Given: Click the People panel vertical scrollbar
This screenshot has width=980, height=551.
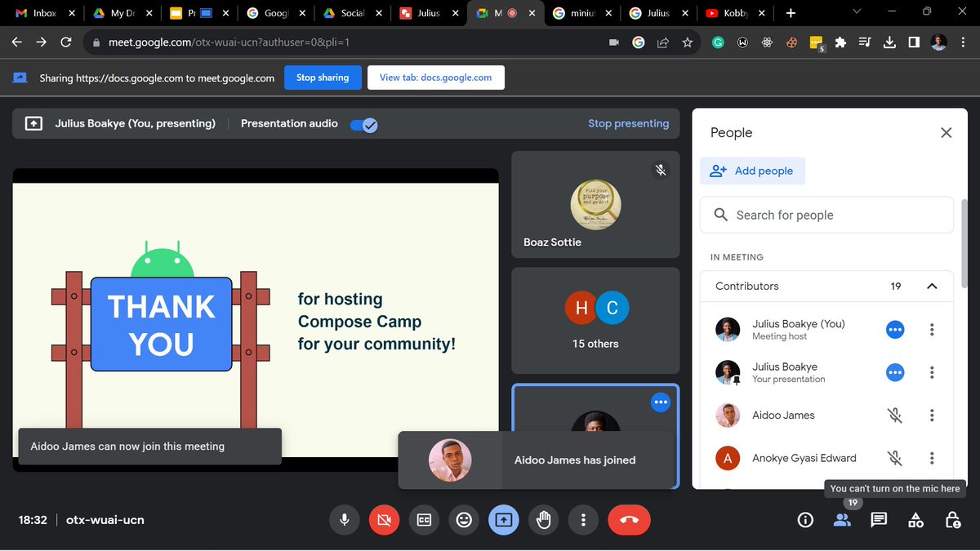Looking at the screenshot, I should pos(963,242).
